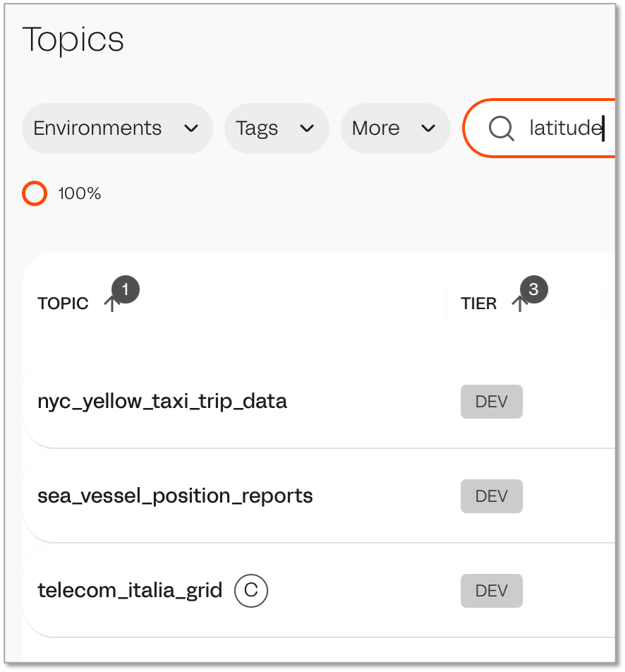Sort table by TOPIC column header
This screenshot has height=672, width=625.
point(63,304)
